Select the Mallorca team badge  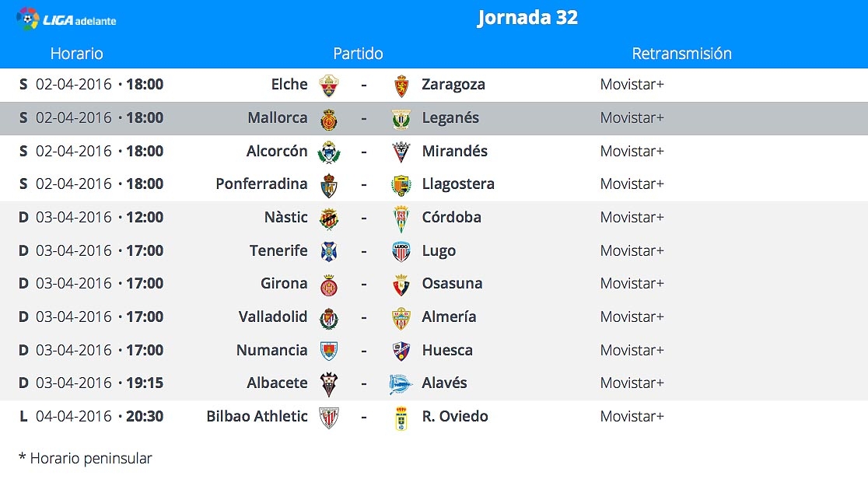[x=329, y=119]
